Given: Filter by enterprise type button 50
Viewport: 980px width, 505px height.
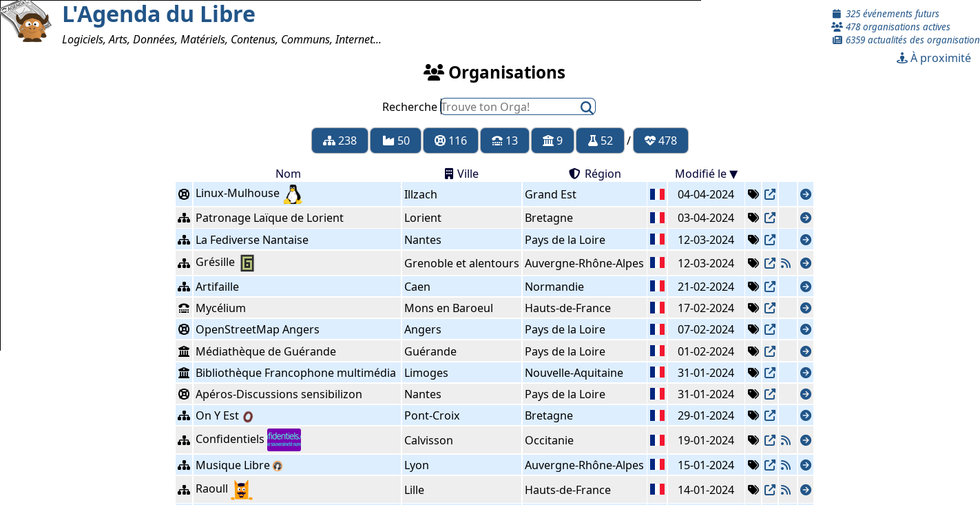Looking at the screenshot, I should click(396, 141).
